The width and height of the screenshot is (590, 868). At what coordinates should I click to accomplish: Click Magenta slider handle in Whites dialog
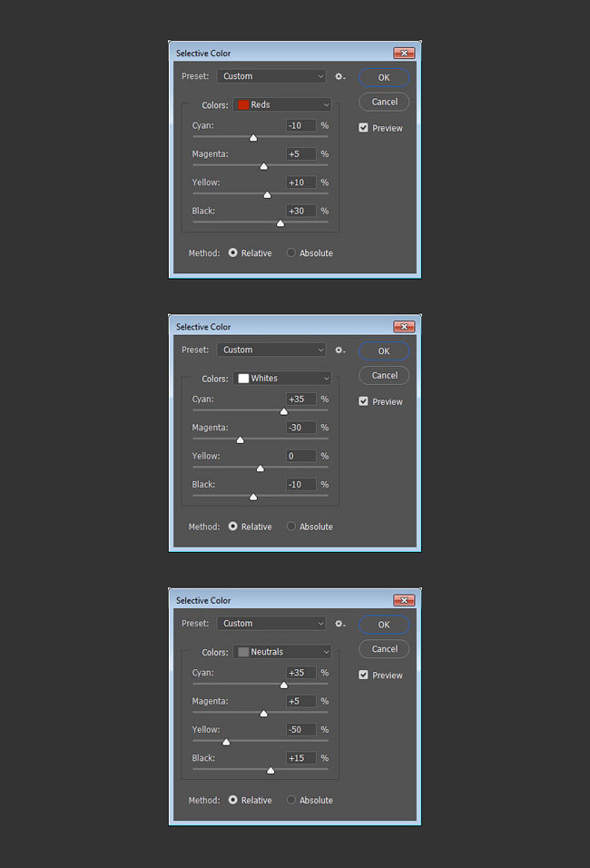click(x=240, y=439)
